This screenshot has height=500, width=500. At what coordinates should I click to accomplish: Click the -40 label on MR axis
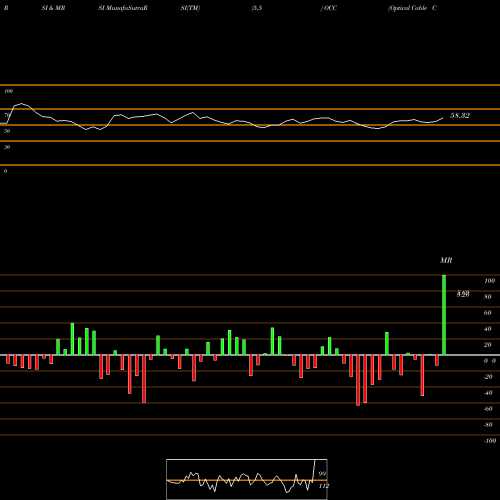(488, 393)
